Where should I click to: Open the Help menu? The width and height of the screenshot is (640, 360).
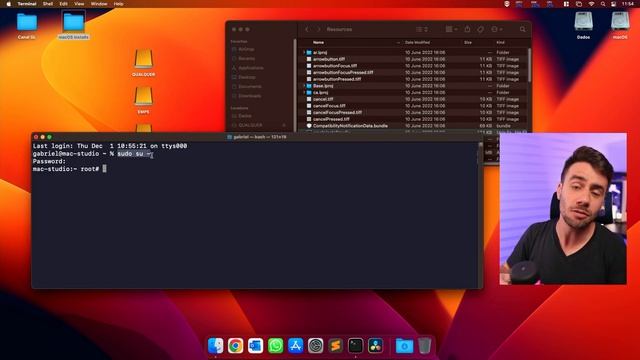point(118,4)
